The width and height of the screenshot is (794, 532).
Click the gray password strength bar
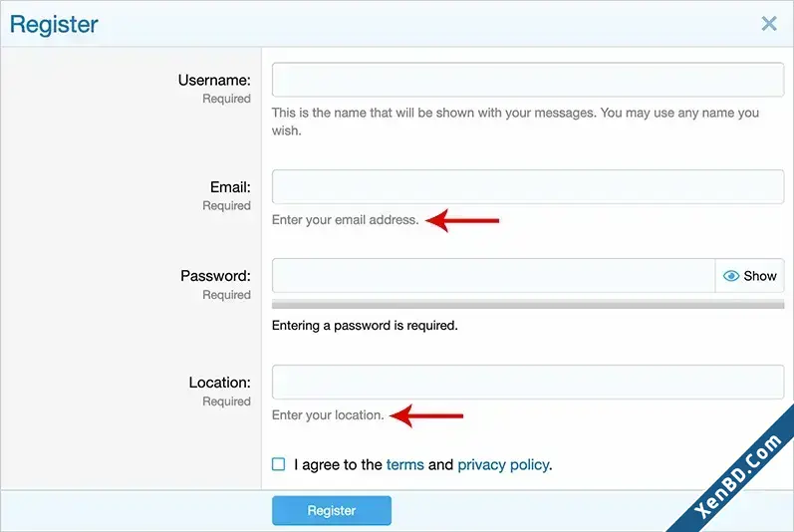click(x=528, y=304)
